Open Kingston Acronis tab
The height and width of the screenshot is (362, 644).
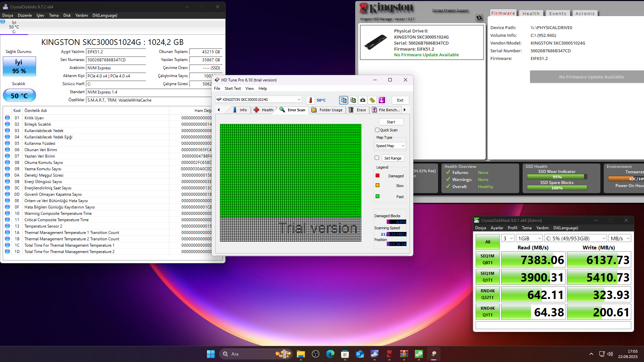coord(585,13)
